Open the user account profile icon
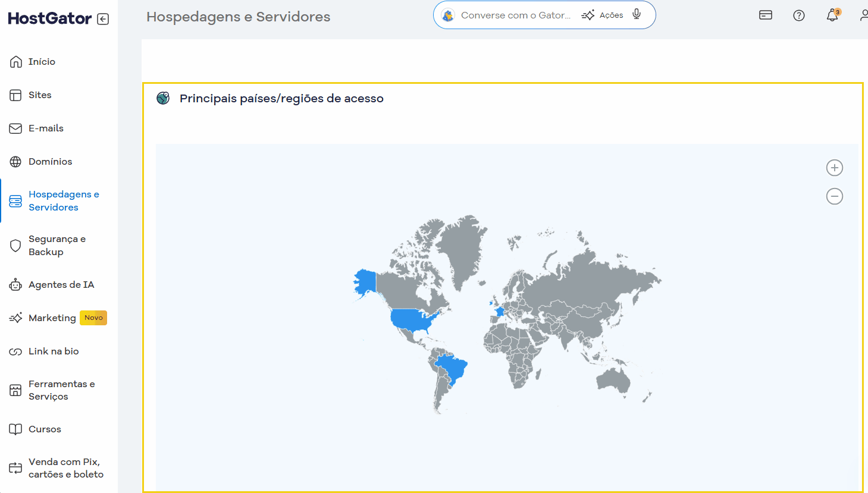 864,15
